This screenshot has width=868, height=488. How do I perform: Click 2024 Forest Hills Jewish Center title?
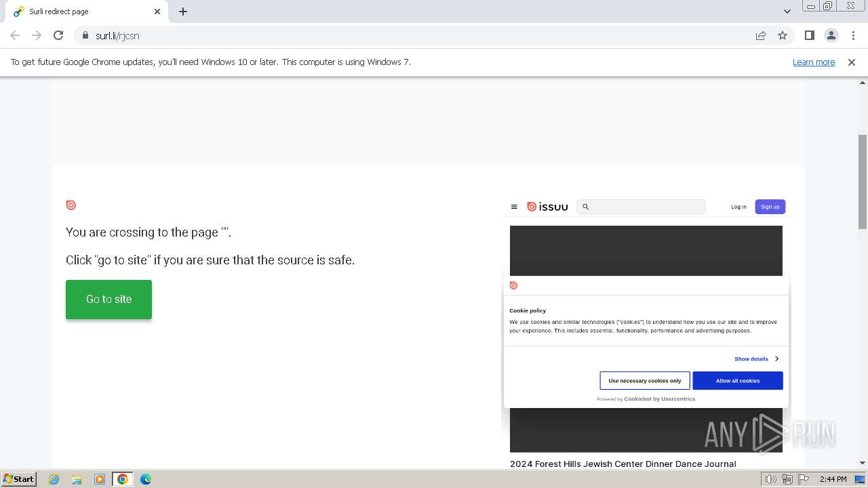pyautogui.click(x=623, y=464)
